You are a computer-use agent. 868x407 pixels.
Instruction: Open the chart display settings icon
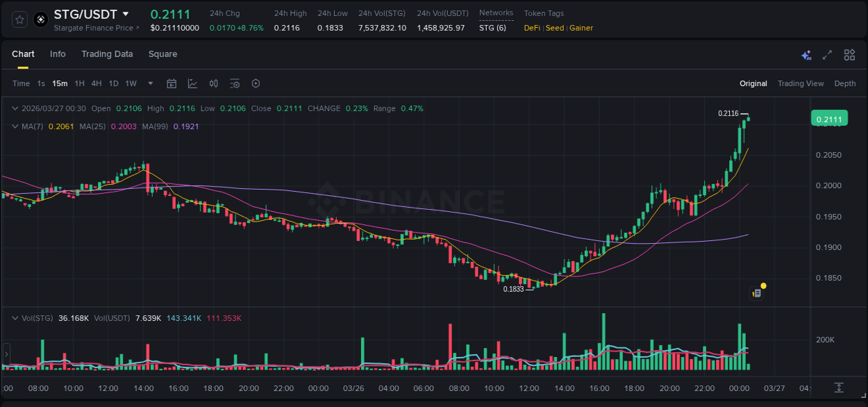235,83
